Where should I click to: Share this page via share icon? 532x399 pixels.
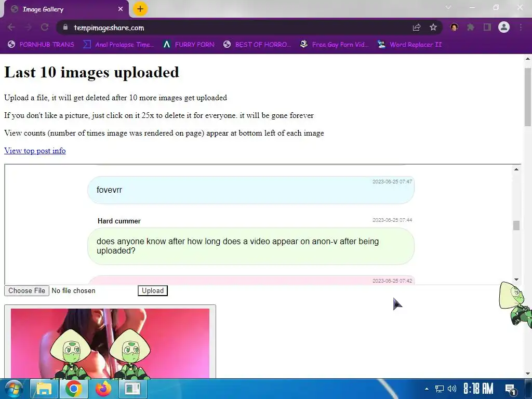(x=416, y=28)
